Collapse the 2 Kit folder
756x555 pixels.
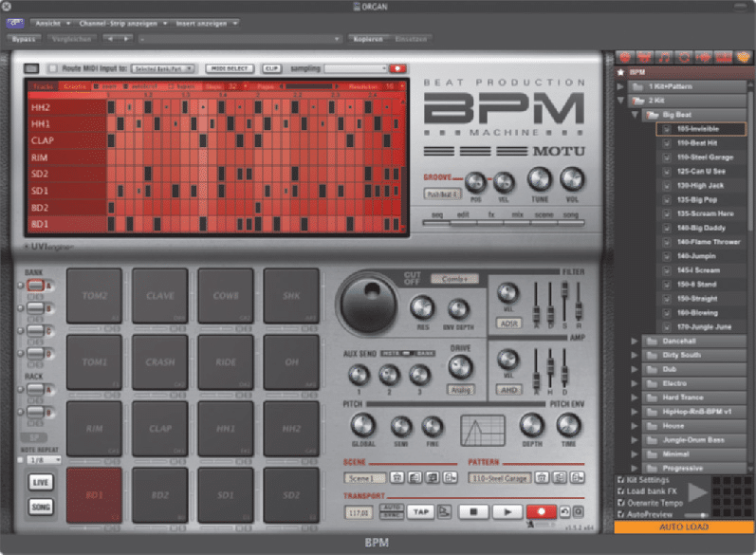pos(620,101)
